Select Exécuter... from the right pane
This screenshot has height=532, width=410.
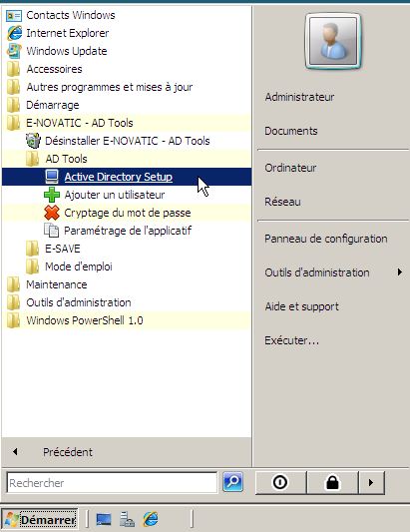[x=291, y=340]
